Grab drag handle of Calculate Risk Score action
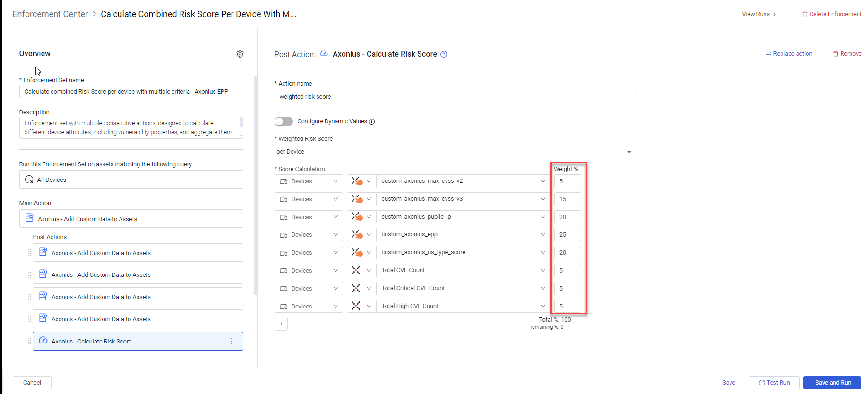868x394 pixels. pyautogui.click(x=30, y=341)
